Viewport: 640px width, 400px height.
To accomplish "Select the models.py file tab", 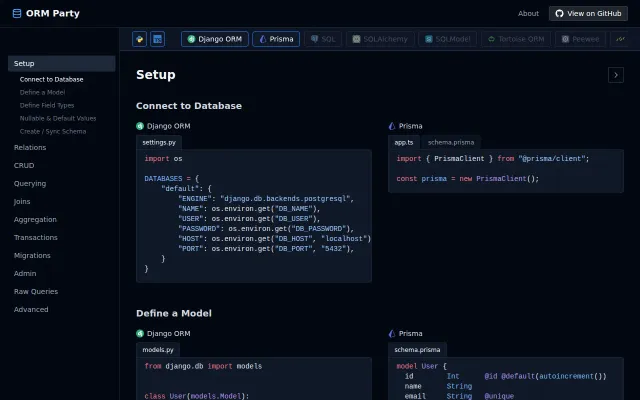I will 158,350.
